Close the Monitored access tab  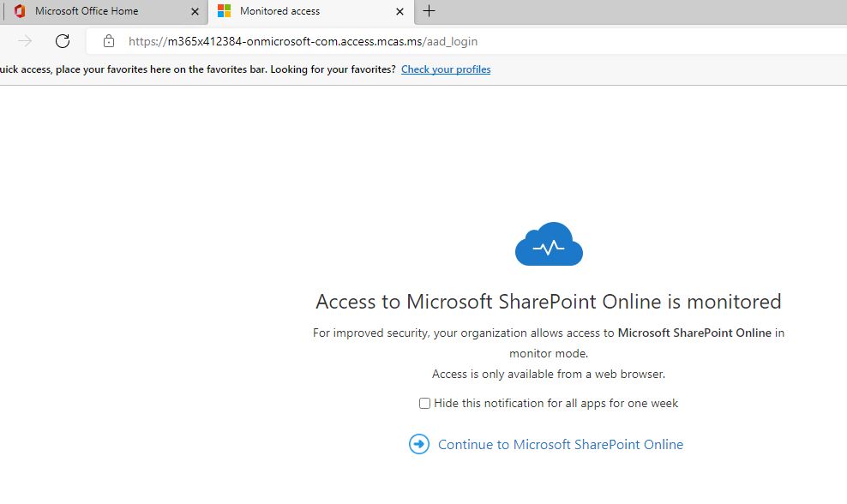(399, 12)
